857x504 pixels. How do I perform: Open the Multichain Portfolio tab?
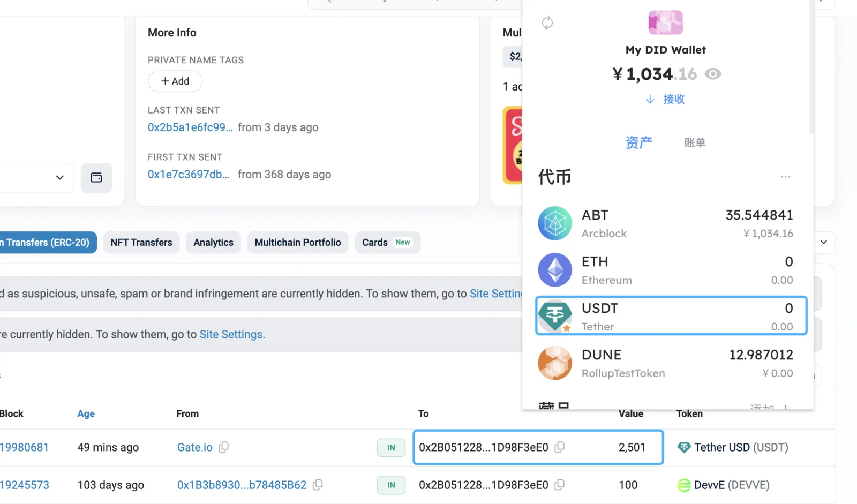tap(298, 243)
